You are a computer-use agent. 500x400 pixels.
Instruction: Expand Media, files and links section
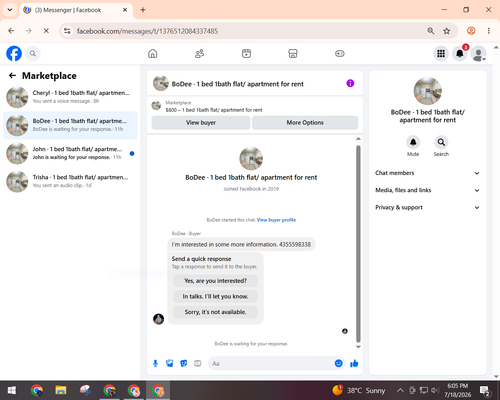[x=427, y=190]
